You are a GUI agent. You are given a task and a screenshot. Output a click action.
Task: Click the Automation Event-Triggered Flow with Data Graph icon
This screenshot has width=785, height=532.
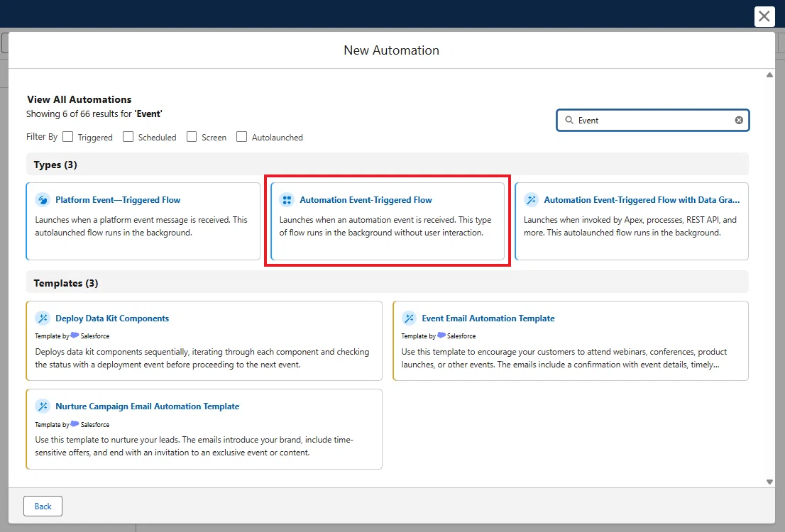531,200
